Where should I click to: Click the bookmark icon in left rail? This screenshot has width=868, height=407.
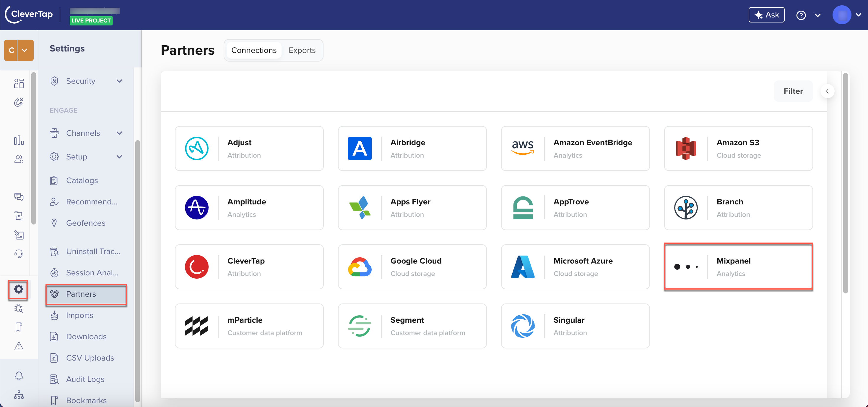(x=19, y=327)
